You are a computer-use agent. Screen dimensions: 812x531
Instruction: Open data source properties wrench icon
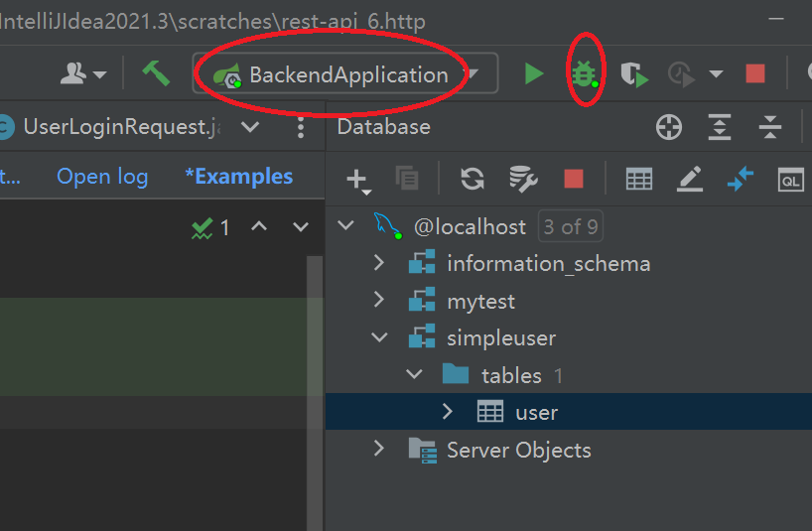point(522,179)
